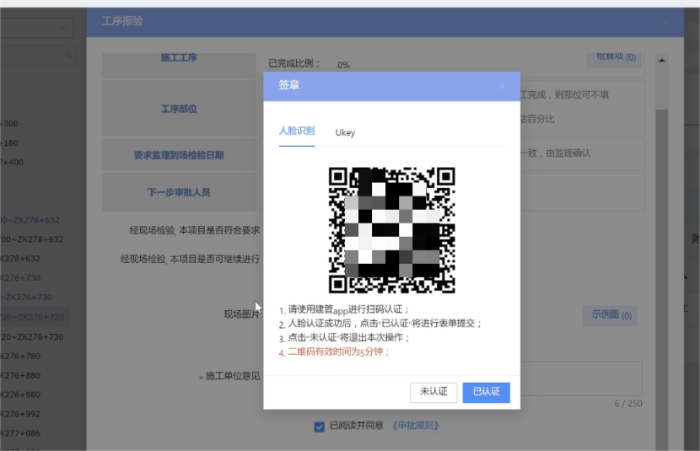Toggle the 已阅读并同意 checkbox
This screenshot has height=451, width=700.
coord(319,426)
